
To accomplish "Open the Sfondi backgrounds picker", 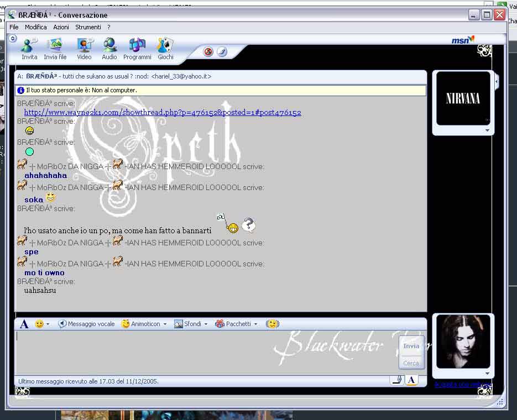I will point(188,324).
